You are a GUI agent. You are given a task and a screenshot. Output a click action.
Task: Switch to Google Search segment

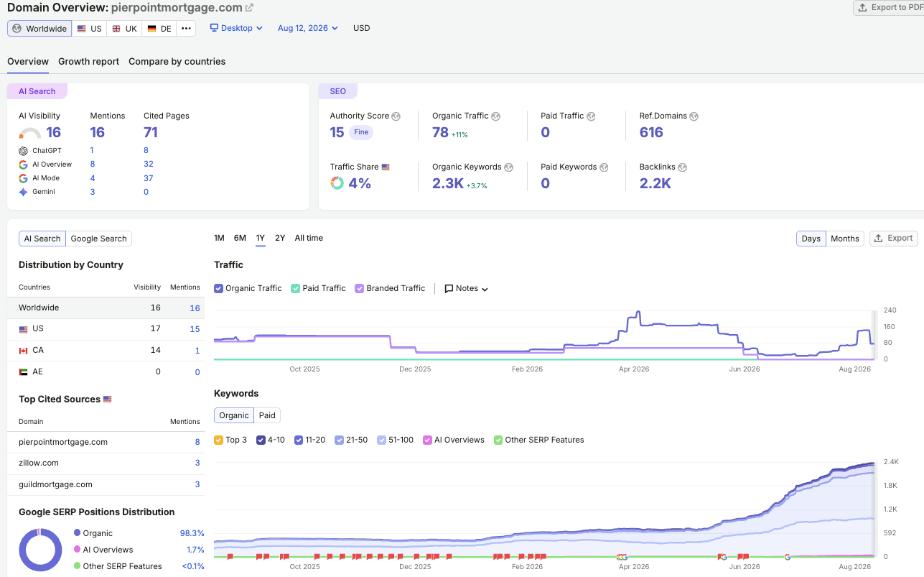tap(99, 239)
